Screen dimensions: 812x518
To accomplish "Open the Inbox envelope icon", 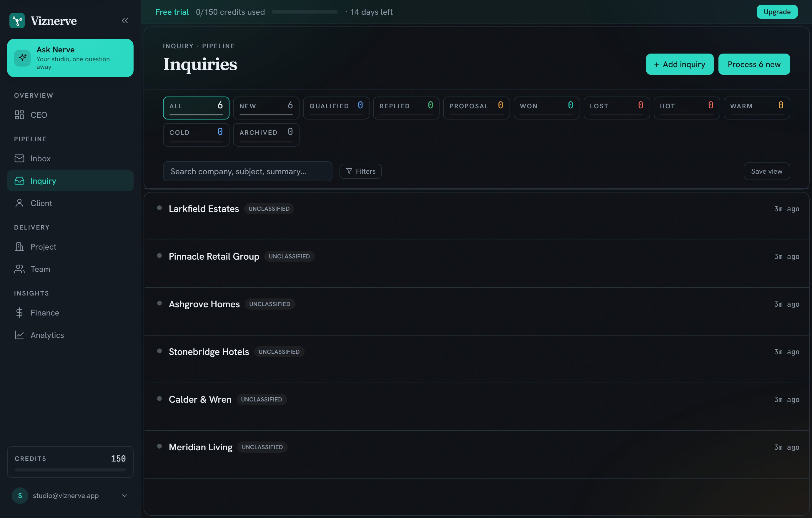I will point(19,158).
